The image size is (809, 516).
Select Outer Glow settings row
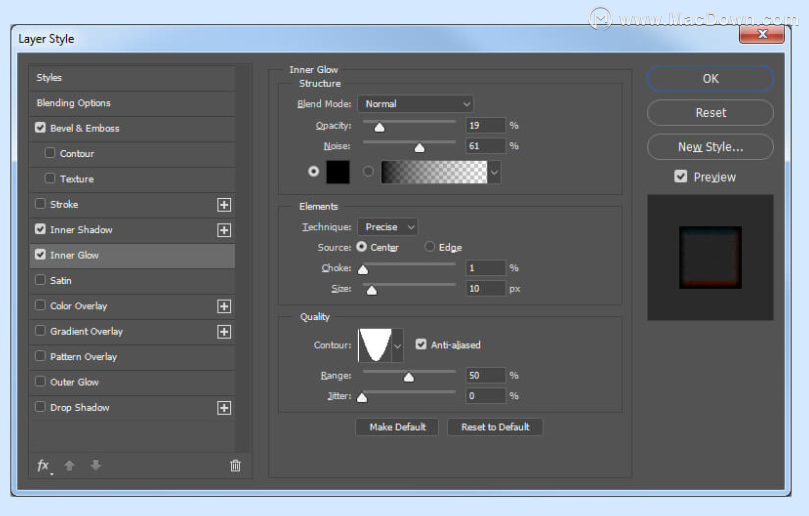[132, 382]
